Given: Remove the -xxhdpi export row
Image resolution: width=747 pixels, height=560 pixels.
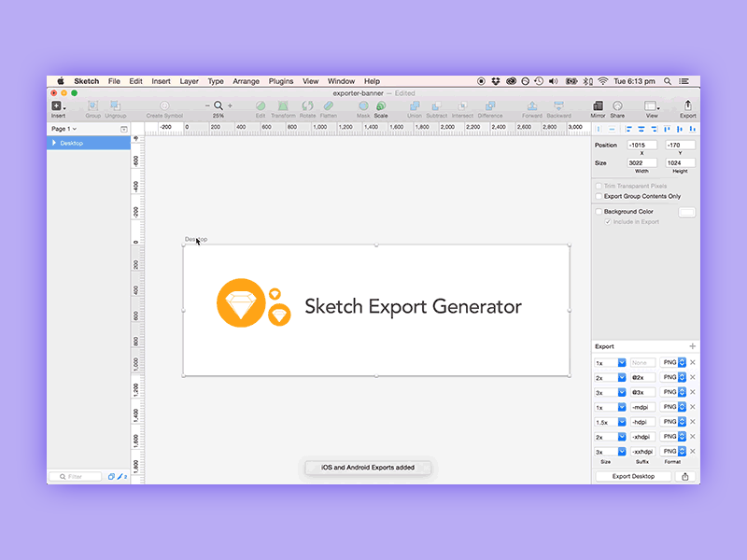Looking at the screenshot, I should click(693, 451).
